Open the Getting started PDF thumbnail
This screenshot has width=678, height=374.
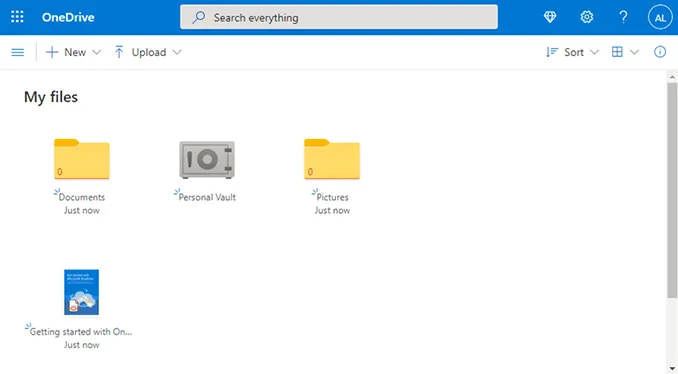(x=81, y=292)
